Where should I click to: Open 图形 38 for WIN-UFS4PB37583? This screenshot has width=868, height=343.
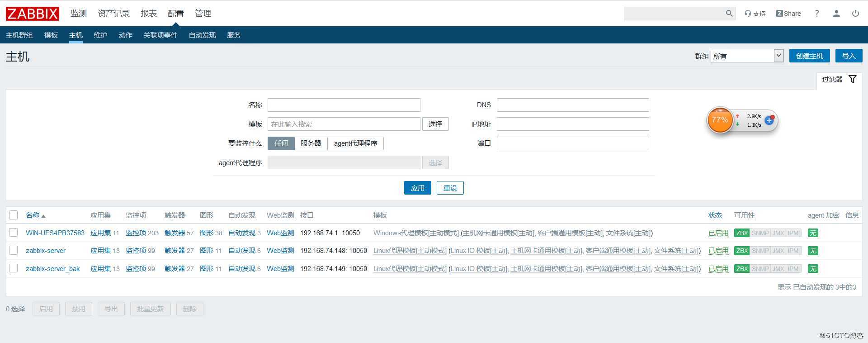[x=207, y=233]
